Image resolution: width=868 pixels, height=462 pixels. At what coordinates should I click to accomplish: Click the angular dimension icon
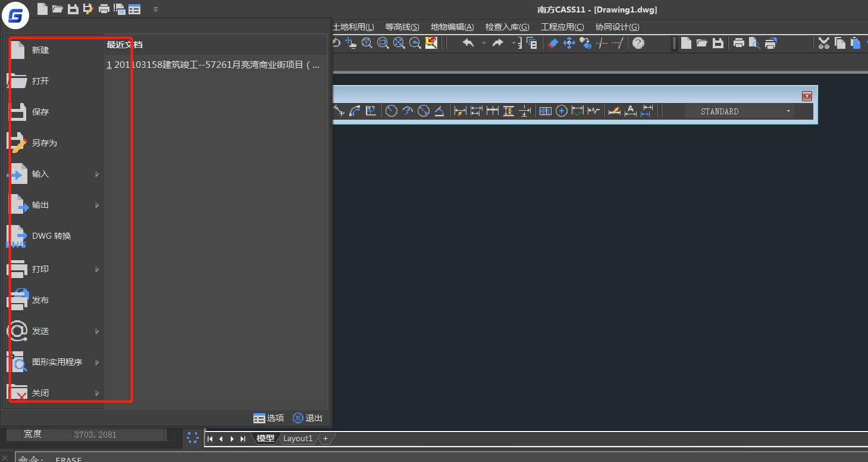pyautogui.click(x=439, y=111)
